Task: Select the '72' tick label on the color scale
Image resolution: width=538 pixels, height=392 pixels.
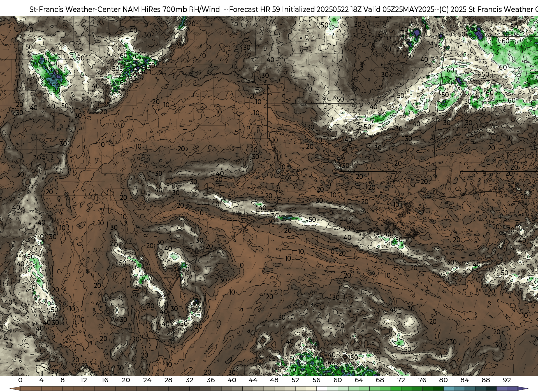Action: 401,380
